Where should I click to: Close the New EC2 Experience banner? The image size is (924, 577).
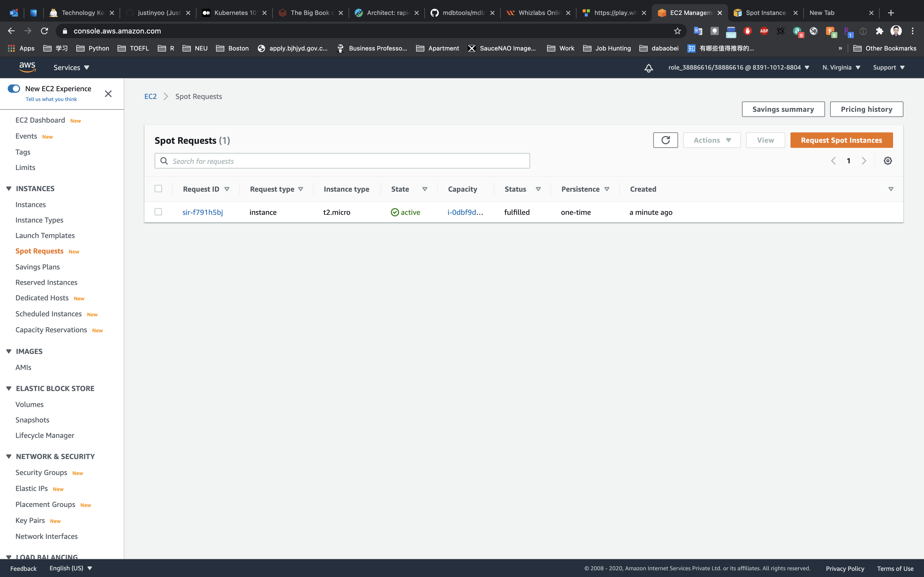[108, 94]
